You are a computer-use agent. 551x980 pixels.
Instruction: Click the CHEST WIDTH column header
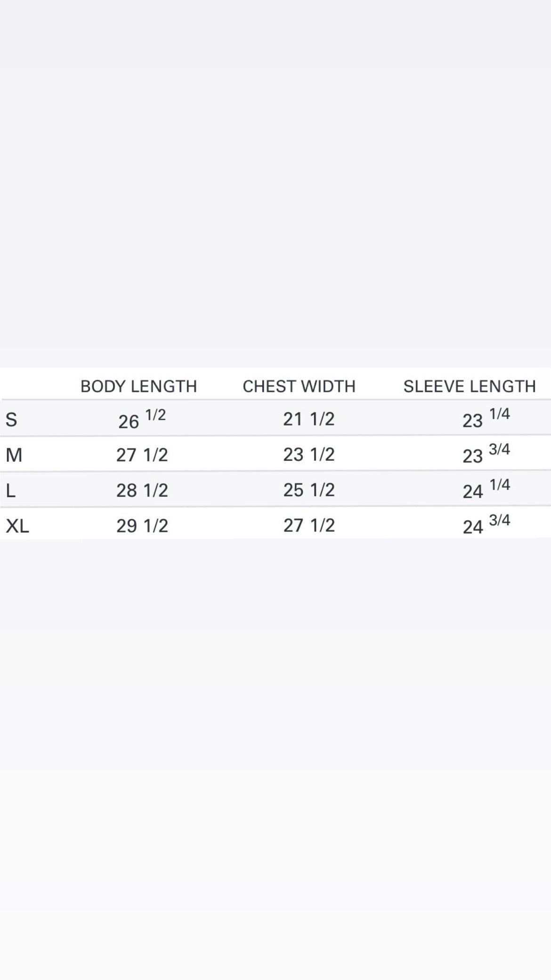point(299,386)
